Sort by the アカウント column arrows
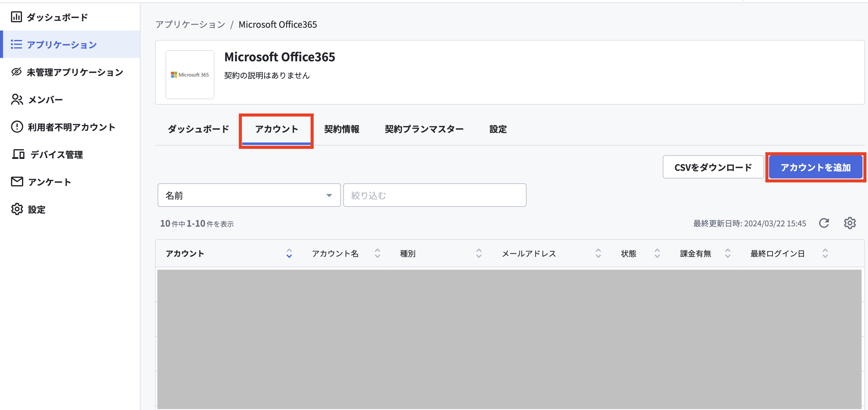Viewport: 868px width, 410px height. click(x=289, y=254)
